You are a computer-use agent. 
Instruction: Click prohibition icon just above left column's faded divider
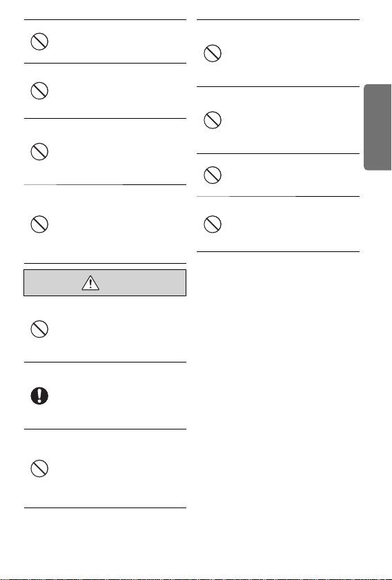click(x=39, y=152)
